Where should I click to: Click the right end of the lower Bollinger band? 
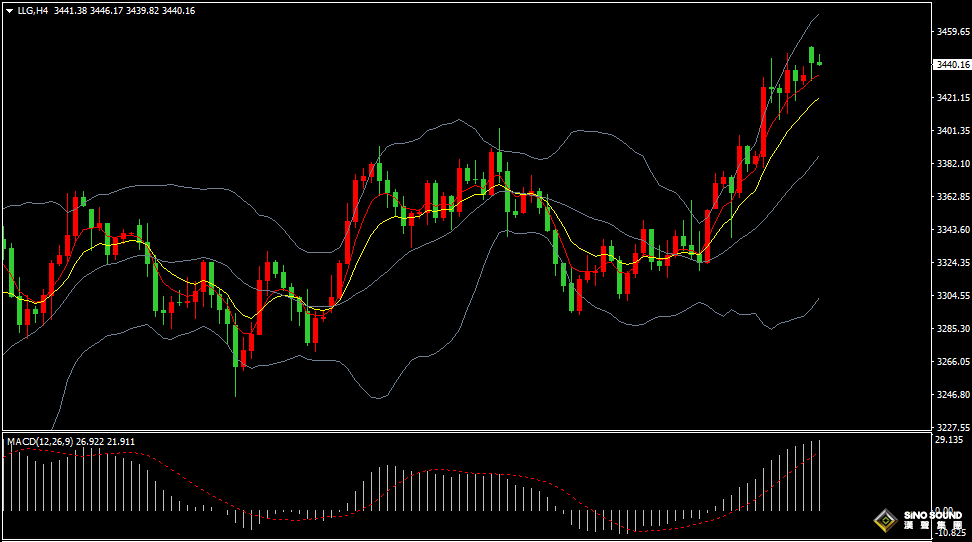(x=819, y=298)
